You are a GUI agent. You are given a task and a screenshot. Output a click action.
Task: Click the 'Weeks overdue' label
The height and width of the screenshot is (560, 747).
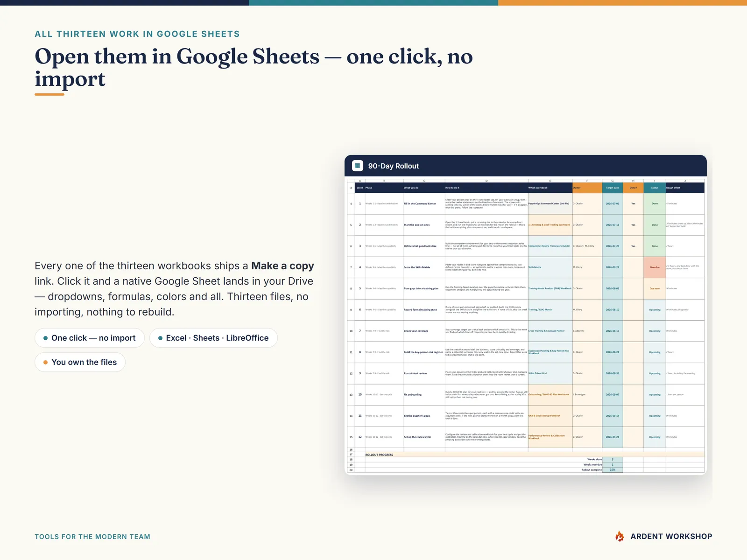[592, 465]
